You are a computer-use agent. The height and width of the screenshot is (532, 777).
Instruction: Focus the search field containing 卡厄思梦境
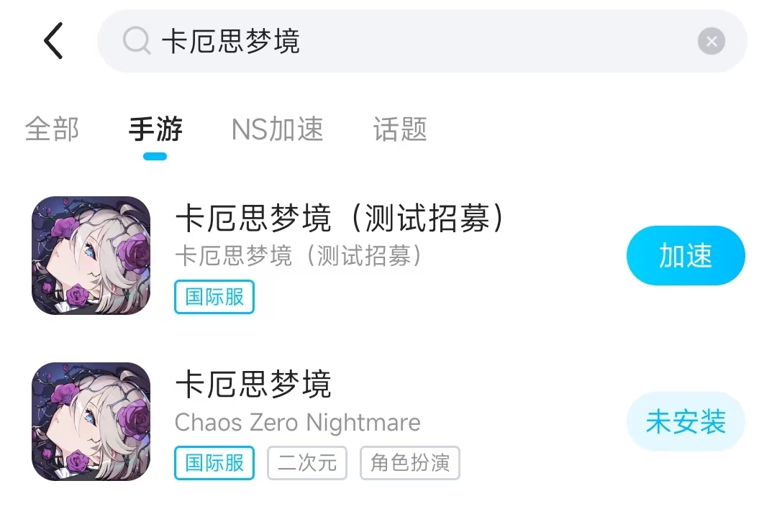click(x=417, y=42)
